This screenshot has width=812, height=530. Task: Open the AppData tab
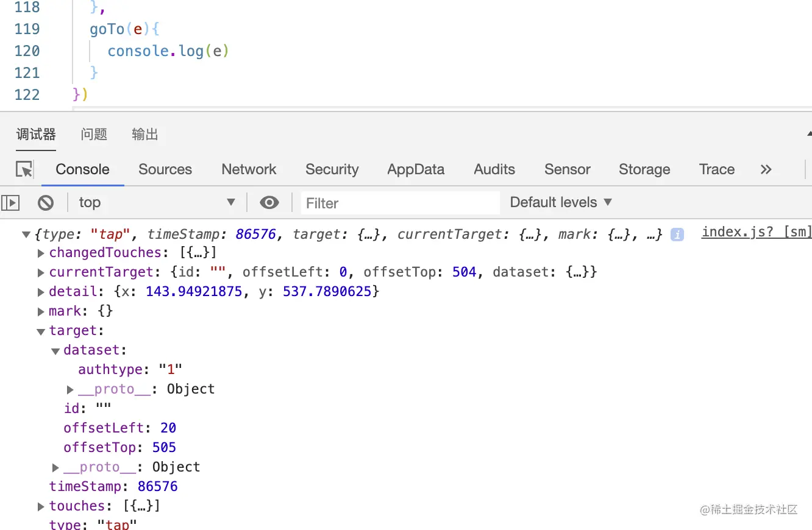[416, 169]
